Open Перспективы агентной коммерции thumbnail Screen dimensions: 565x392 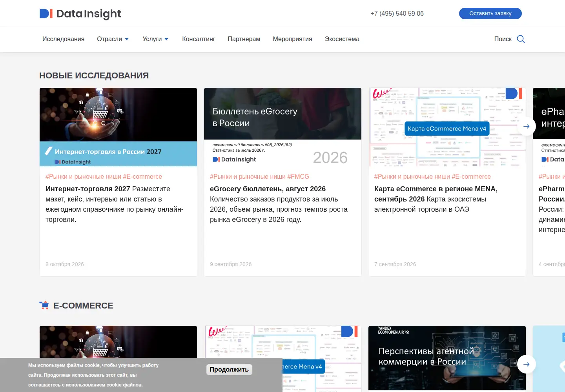[x=447, y=358]
